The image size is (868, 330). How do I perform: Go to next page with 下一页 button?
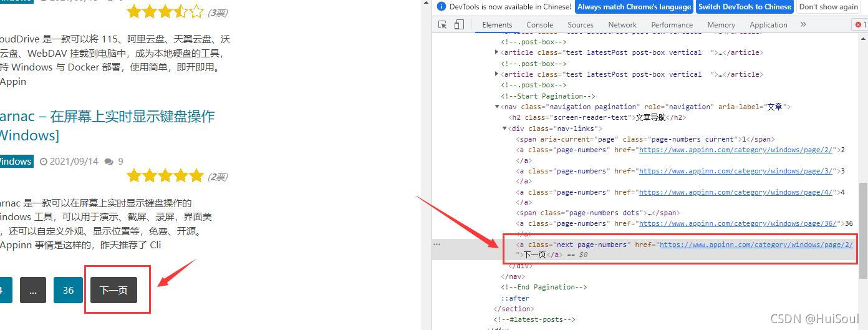(x=113, y=290)
